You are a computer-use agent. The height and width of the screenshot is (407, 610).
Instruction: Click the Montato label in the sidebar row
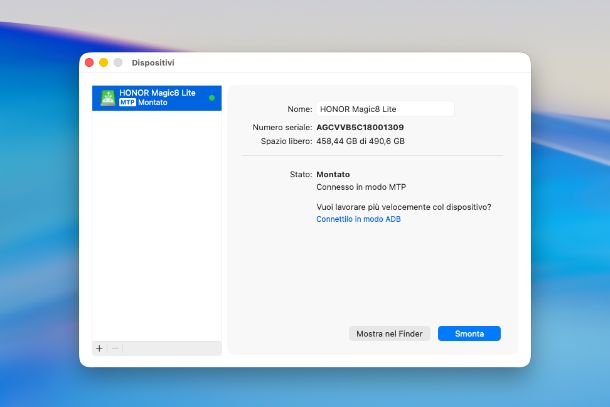[152, 102]
